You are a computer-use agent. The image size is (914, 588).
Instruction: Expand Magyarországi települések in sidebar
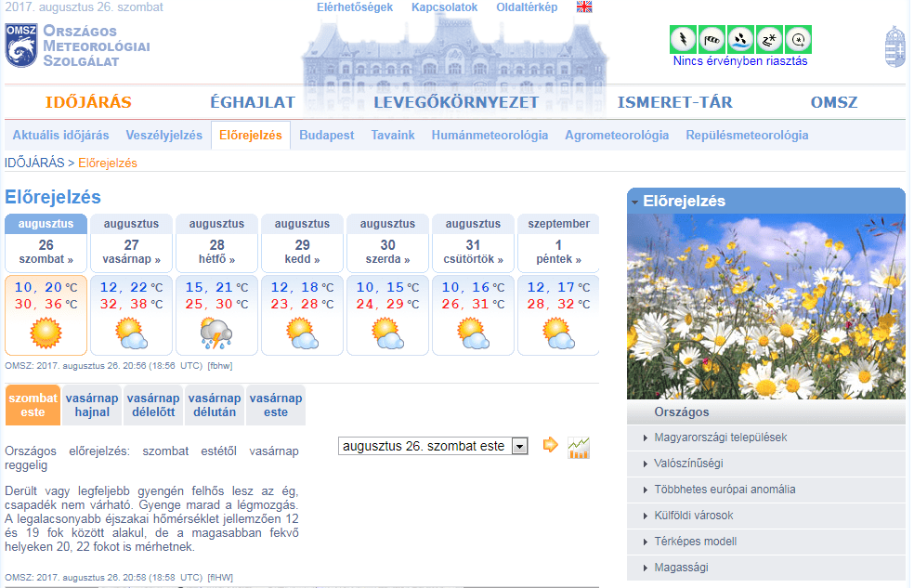(720, 438)
